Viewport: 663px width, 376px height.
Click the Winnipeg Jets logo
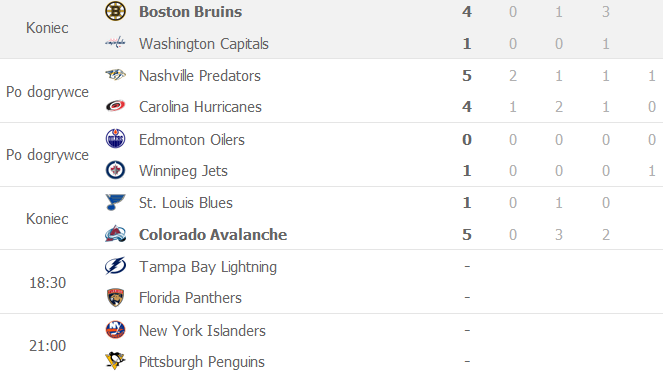(115, 170)
